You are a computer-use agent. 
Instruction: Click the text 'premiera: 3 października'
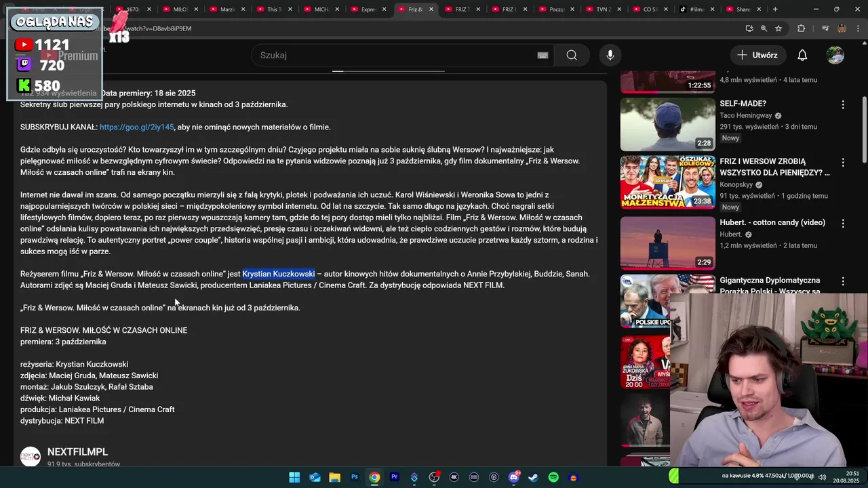pos(63,342)
